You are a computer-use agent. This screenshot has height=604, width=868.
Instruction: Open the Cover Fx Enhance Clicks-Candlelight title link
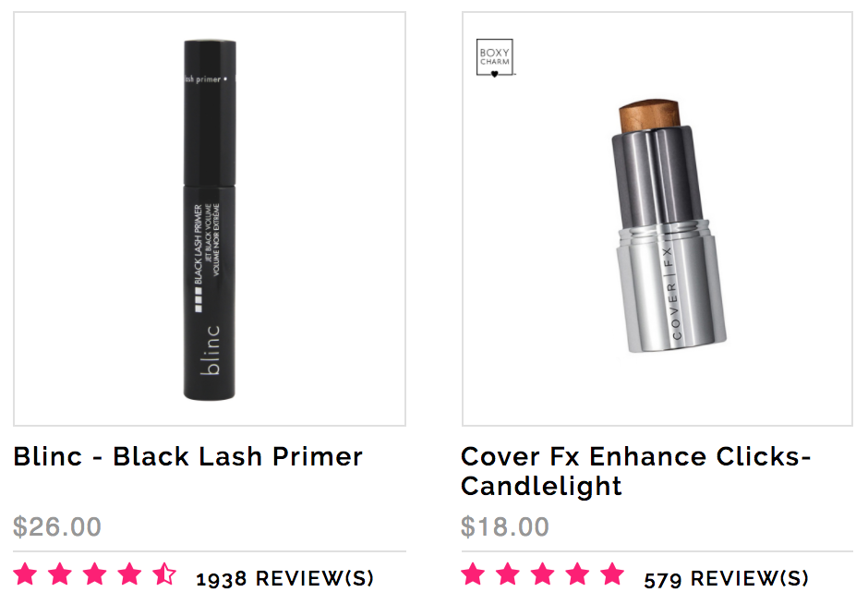(635, 471)
